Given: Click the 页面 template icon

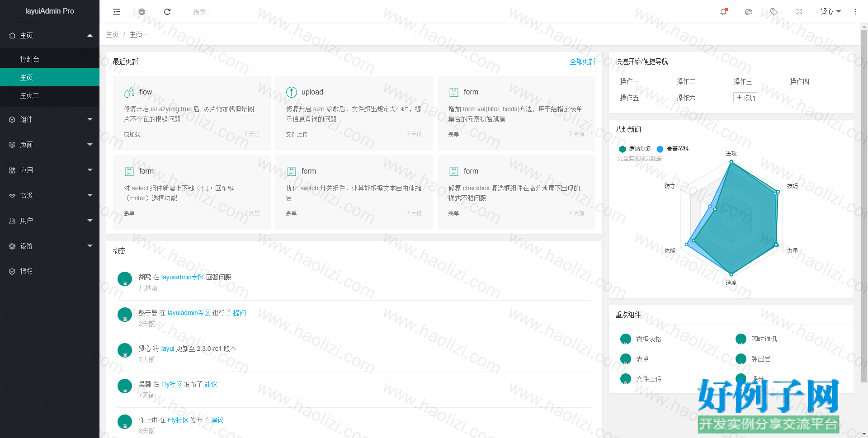Looking at the screenshot, I should (x=12, y=145).
